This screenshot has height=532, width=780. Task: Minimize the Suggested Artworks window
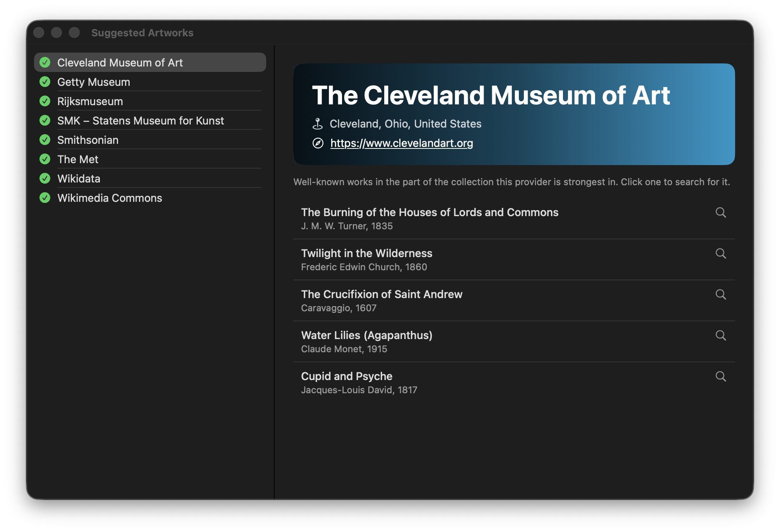tap(56, 32)
